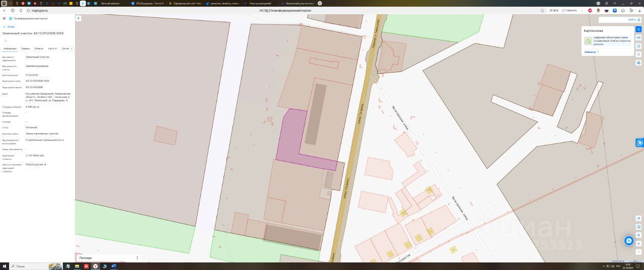Open Word from the taskbar

coord(114,266)
